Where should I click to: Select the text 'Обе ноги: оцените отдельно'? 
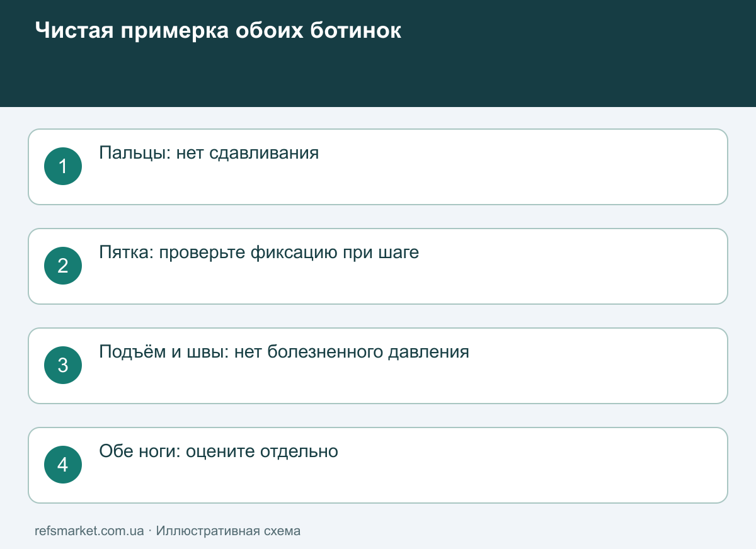[x=219, y=451]
